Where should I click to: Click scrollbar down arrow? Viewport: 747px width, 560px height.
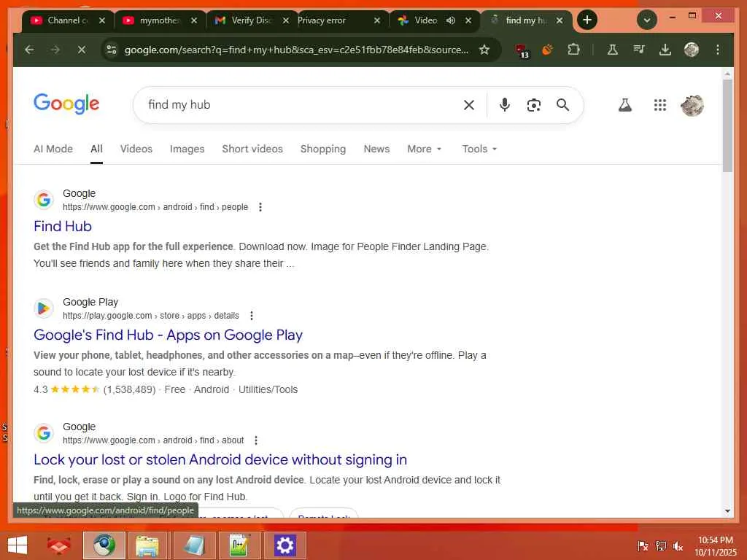click(x=727, y=511)
